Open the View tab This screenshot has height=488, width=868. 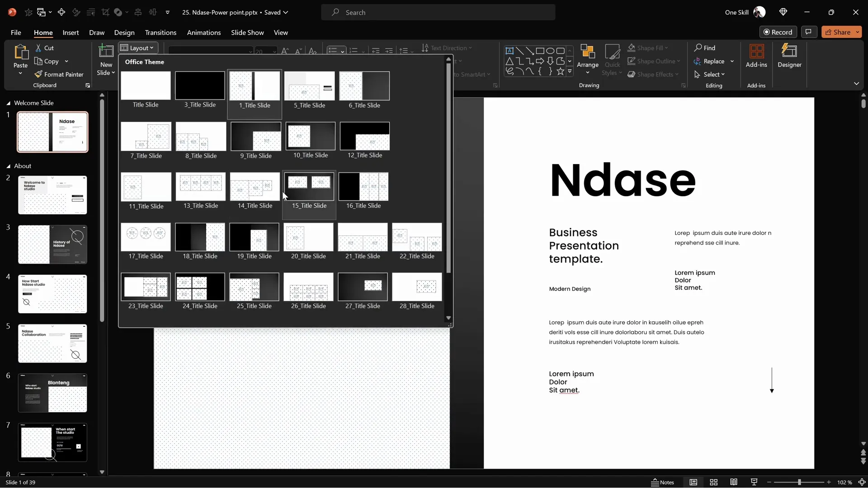pyautogui.click(x=281, y=33)
